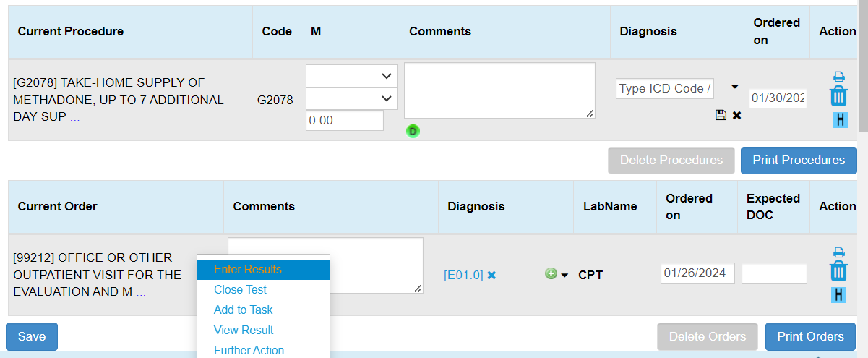868x358 pixels.
Task: Expand the ICD code dropdown arrow
Action: 735,87
